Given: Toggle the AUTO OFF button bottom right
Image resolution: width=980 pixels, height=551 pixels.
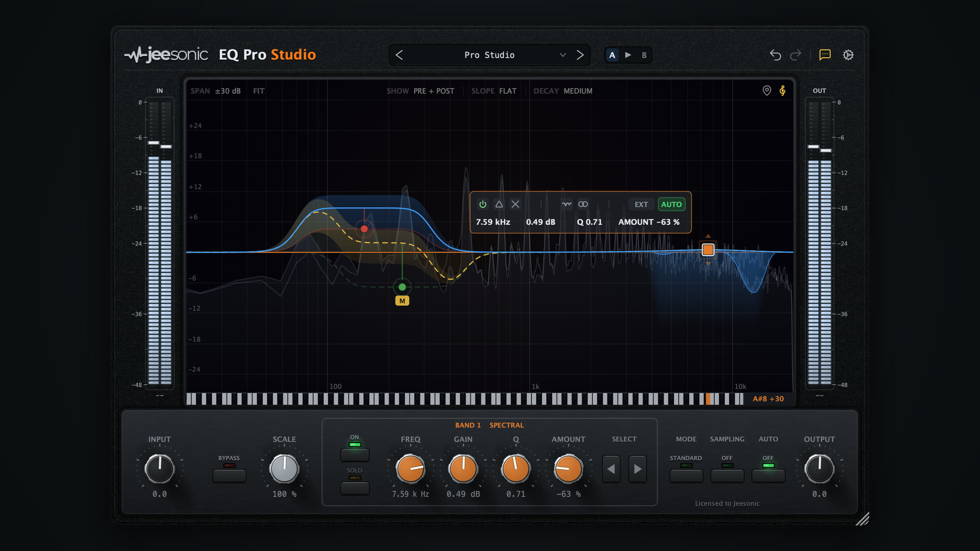Looking at the screenshot, I should pos(768,476).
